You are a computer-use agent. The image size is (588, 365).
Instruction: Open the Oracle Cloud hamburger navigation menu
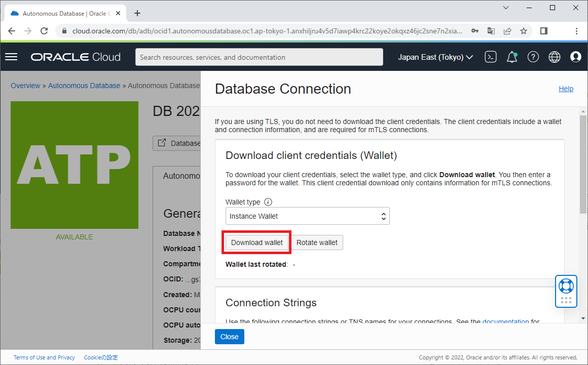tap(11, 57)
